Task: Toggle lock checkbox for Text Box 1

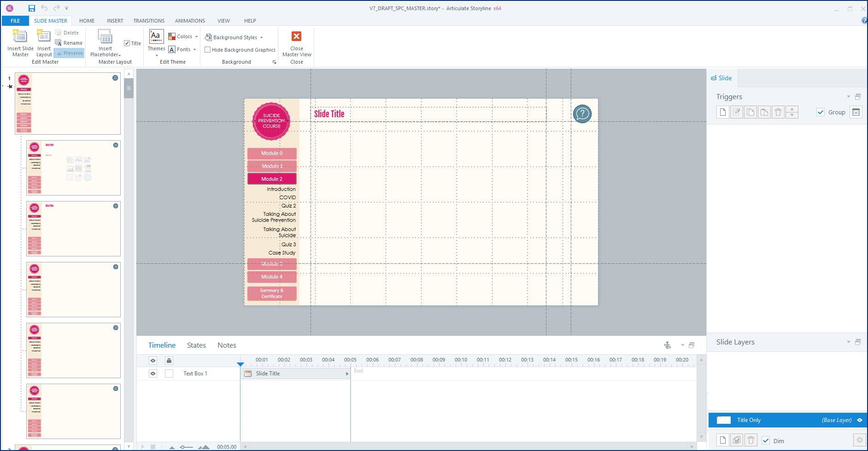Action: click(x=169, y=374)
